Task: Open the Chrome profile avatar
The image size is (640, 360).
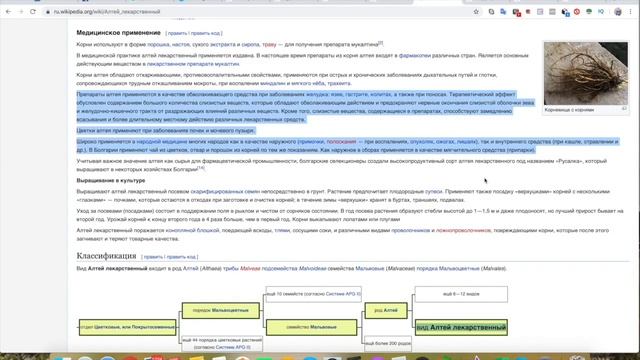Action: click(x=618, y=12)
